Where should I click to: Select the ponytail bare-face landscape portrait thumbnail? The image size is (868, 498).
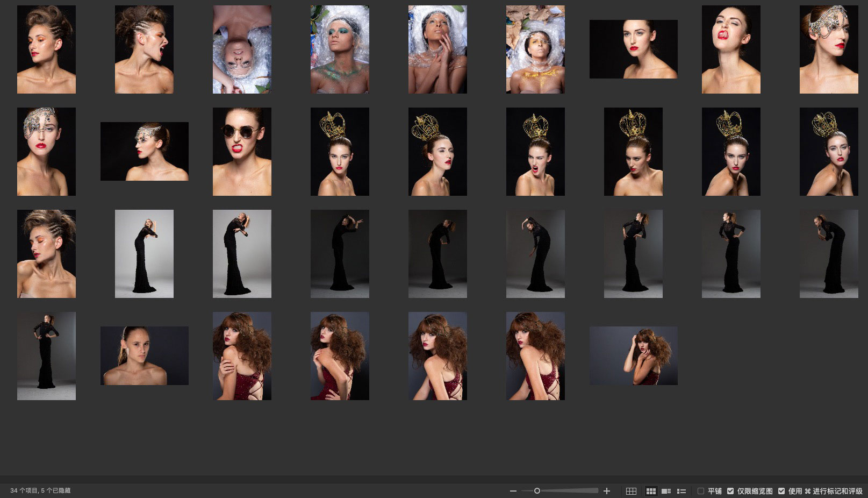coord(144,355)
